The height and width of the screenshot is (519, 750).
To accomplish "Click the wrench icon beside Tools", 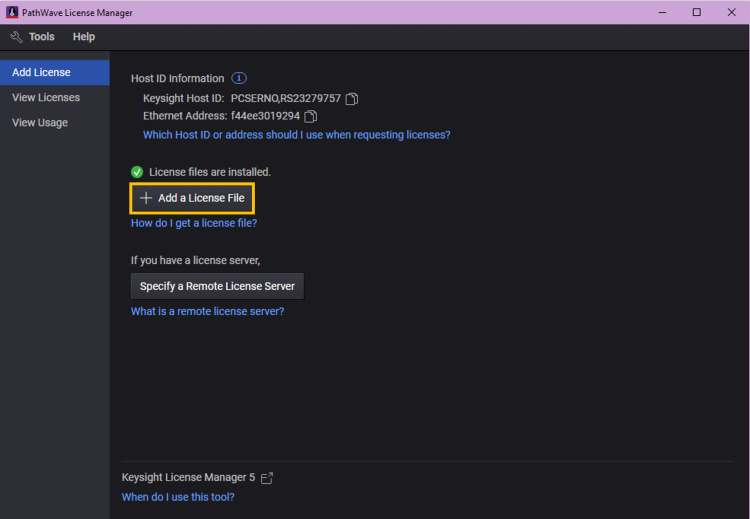I will 16,37.
